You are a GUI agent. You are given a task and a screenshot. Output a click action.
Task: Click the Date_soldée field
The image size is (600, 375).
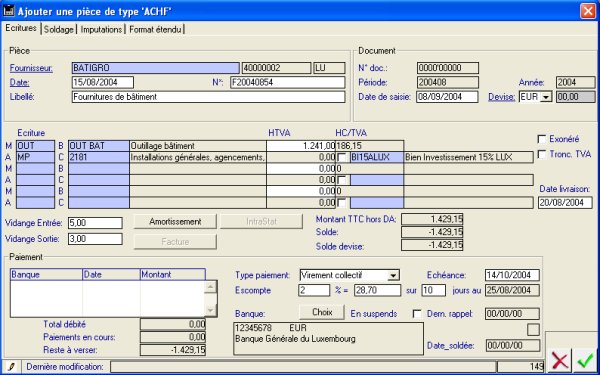click(x=513, y=346)
